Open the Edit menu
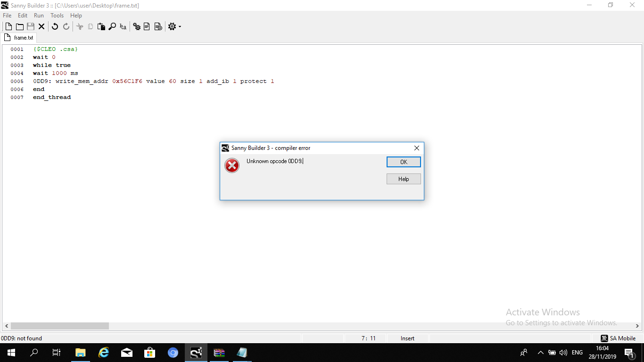Image resolution: width=644 pixels, height=362 pixels. click(x=23, y=16)
